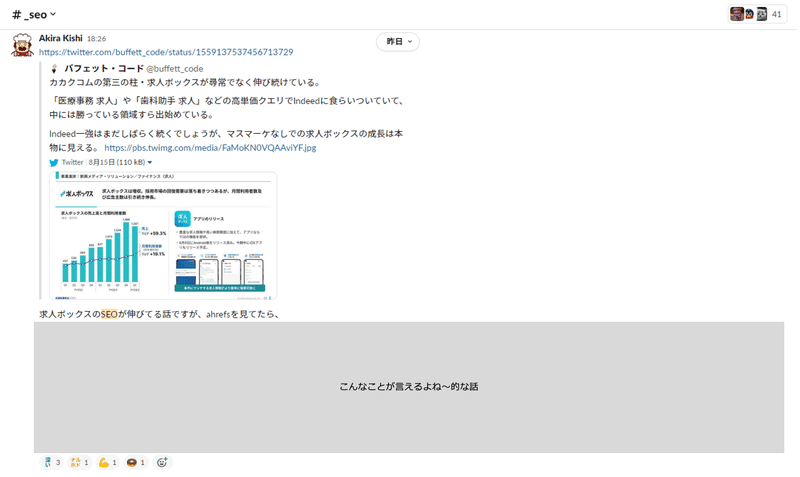Toggle the doughnut emoji reaction

click(136, 463)
